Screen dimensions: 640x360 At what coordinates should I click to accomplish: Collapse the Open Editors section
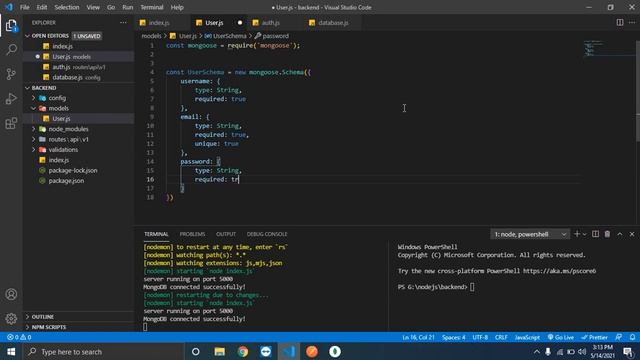(x=27, y=36)
